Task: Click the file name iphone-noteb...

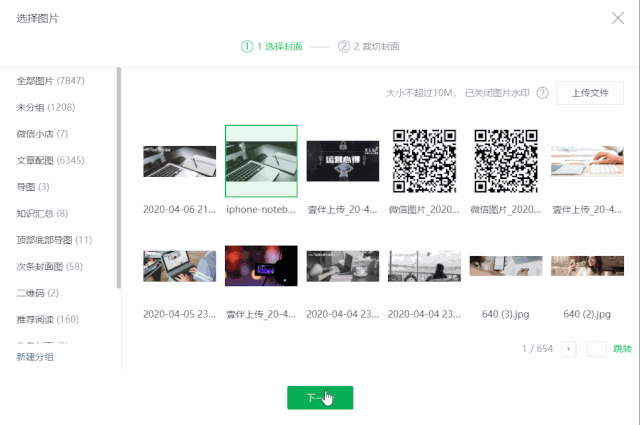Action: point(261,209)
